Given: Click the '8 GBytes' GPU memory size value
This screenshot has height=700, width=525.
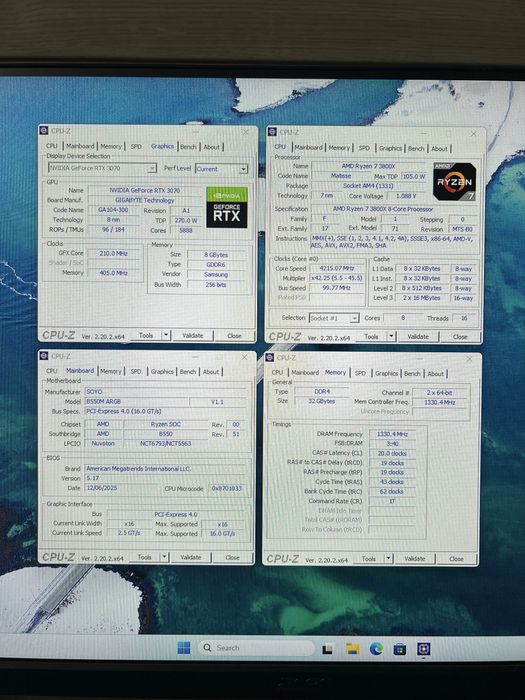Looking at the screenshot, I should click(x=216, y=254).
